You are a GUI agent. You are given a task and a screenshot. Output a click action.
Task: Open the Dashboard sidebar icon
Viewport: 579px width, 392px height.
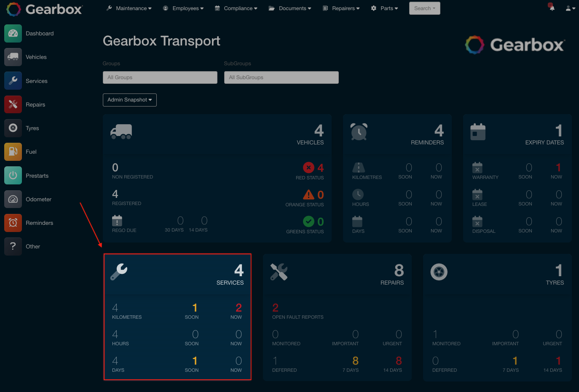pyautogui.click(x=13, y=33)
